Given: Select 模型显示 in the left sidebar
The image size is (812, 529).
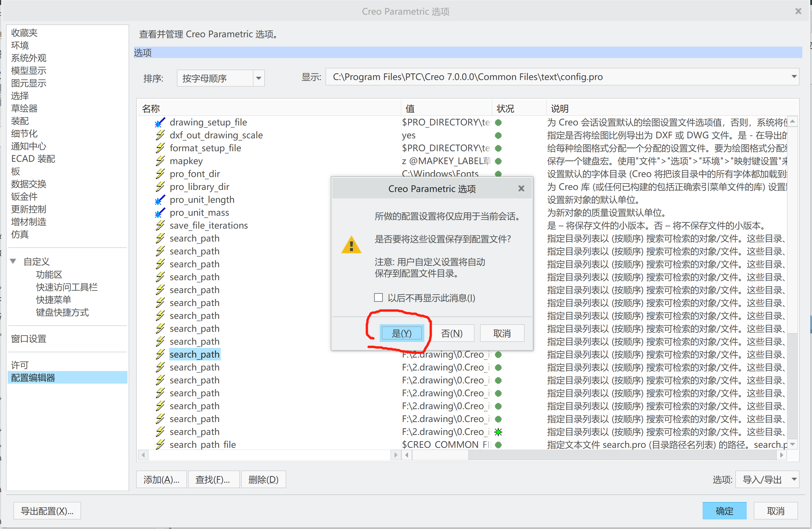Looking at the screenshot, I should click(x=29, y=71).
